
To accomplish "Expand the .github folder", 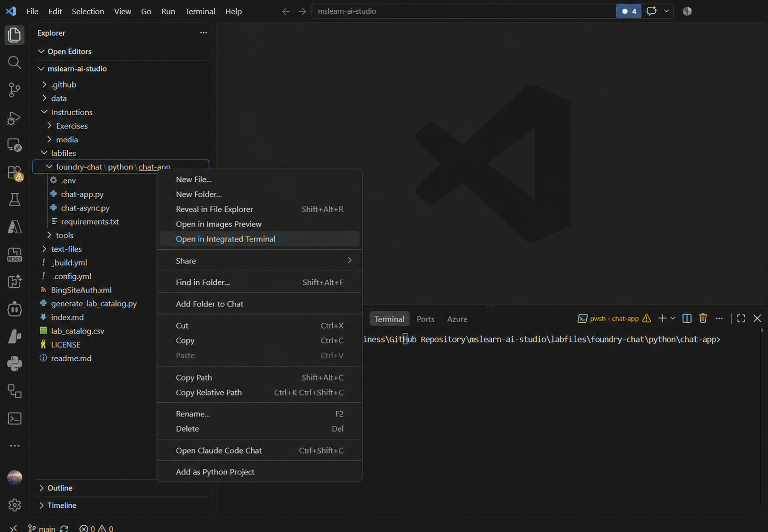I will coord(44,85).
